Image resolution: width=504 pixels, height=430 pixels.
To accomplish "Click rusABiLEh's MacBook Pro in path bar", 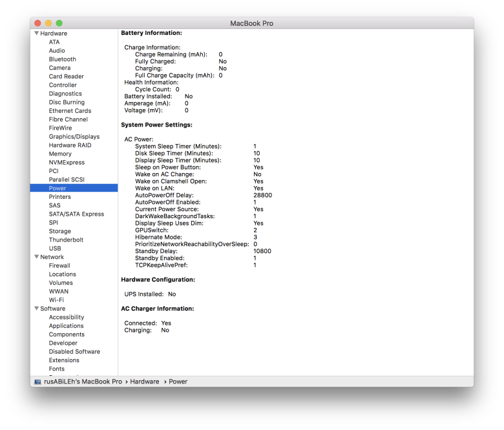I will [83, 382].
